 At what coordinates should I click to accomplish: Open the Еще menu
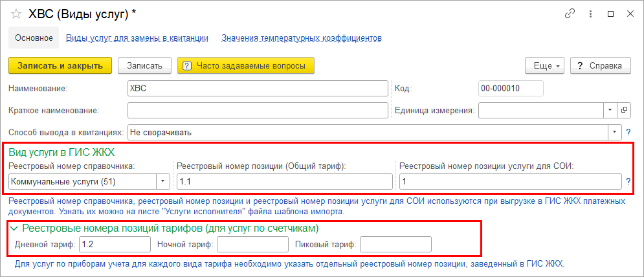(x=545, y=65)
